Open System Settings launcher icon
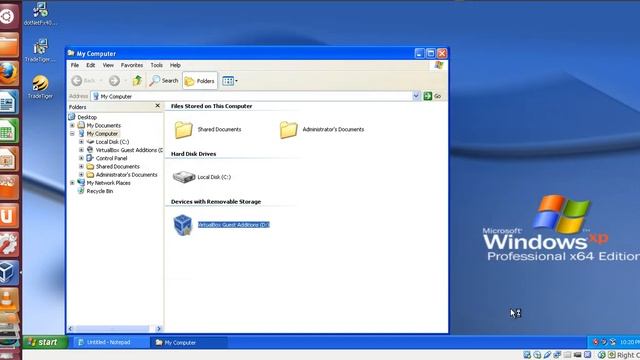This screenshot has width=640, height=360. pos(9,244)
